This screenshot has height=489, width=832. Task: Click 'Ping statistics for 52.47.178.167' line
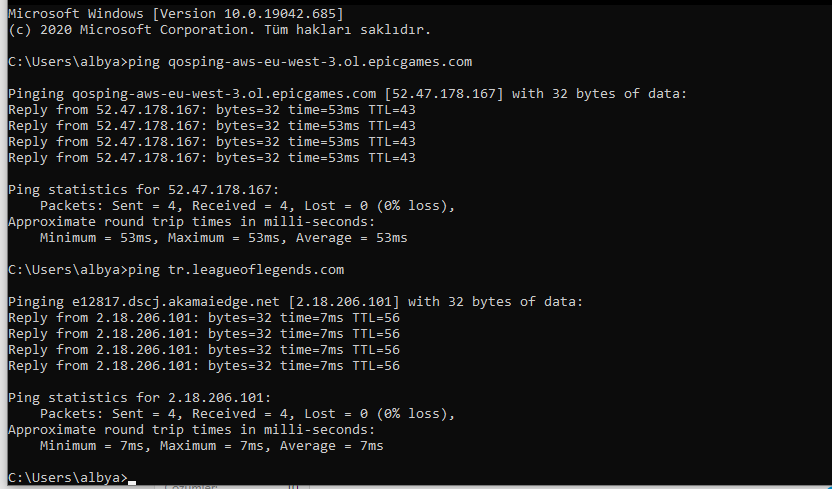[x=143, y=190]
